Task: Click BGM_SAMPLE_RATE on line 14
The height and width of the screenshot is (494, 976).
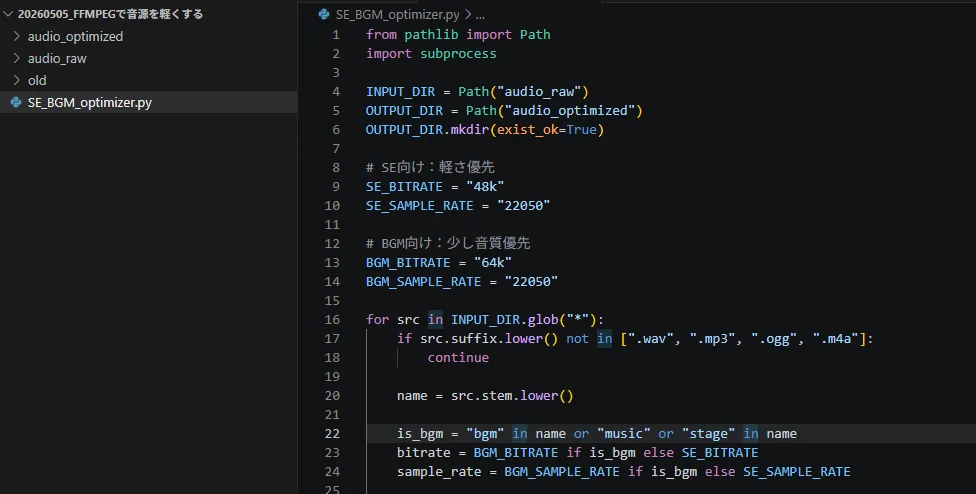Action: [423, 282]
